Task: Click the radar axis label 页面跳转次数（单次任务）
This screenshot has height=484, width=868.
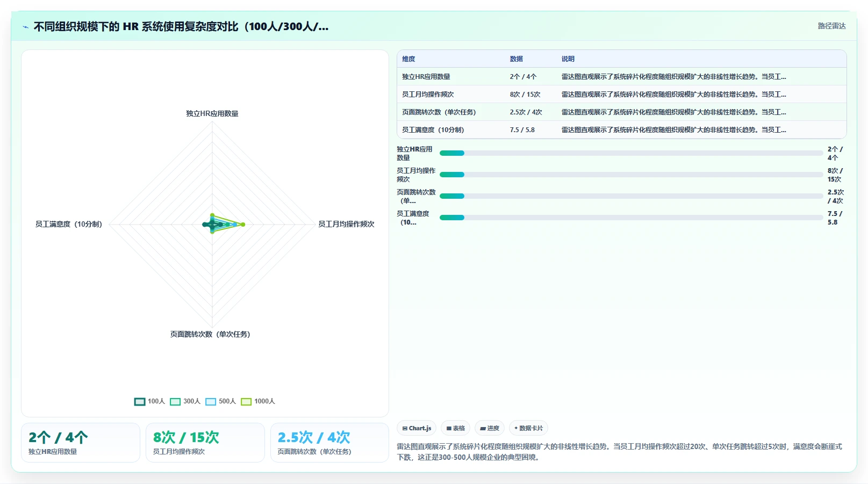Action: coord(210,334)
